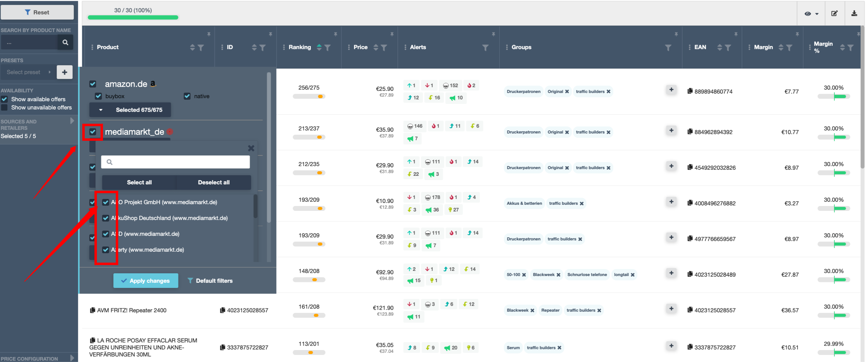Expand the Price Configuration section
This screenshot has height=362, width=868.
click(72, 358)
